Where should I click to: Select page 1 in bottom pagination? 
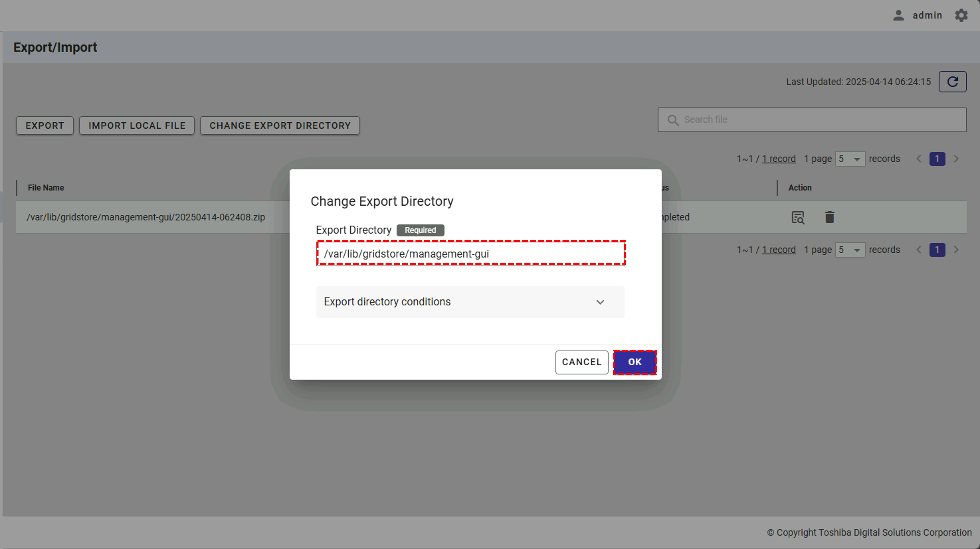pos(937,250)
